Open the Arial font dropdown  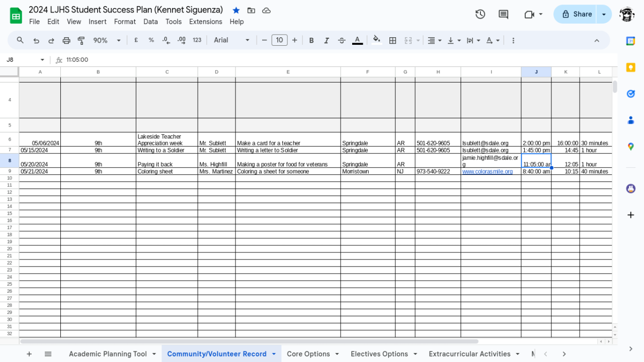[231, 40]
